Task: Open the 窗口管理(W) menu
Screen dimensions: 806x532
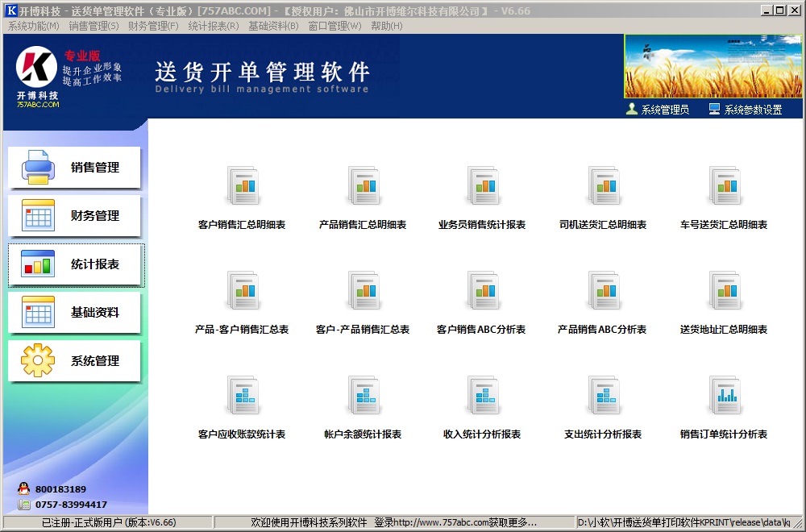Action: point(334,26)
